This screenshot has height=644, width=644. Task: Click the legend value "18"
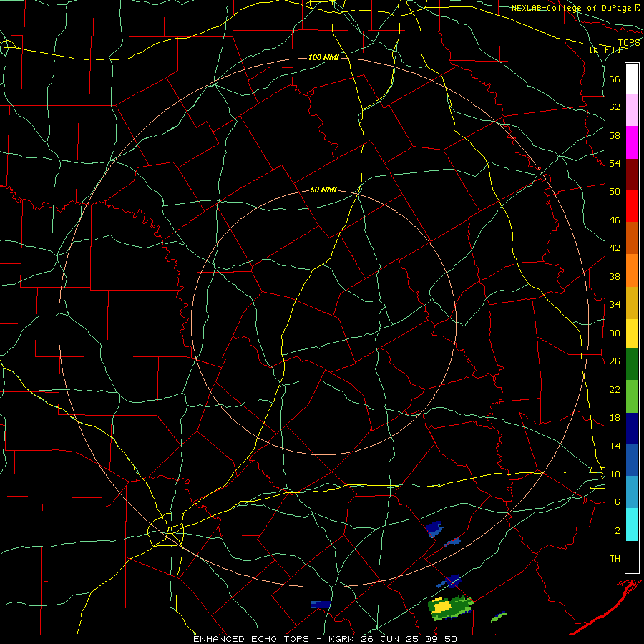pyautogui.click(x=615, y=418)
